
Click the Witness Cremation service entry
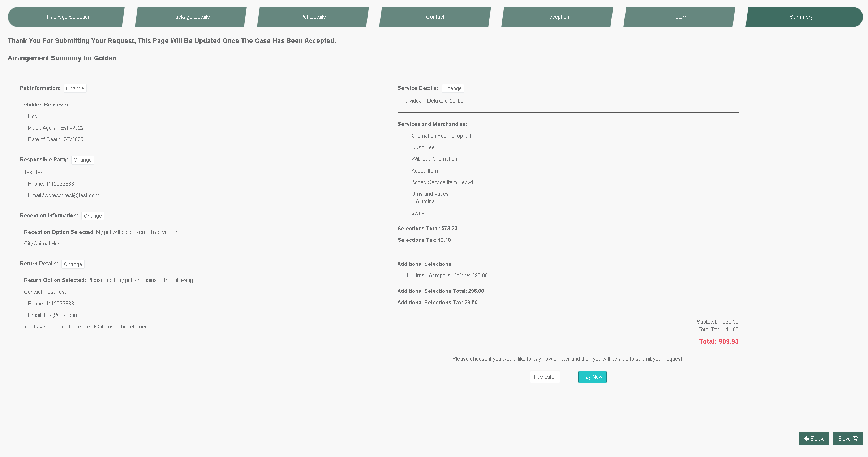[x=434, y=159]
